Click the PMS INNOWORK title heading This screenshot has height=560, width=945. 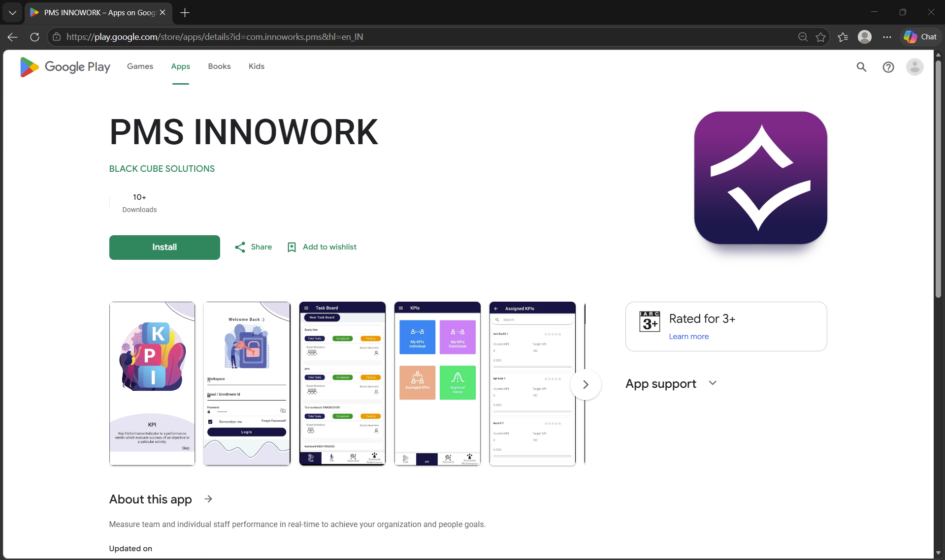244,132
